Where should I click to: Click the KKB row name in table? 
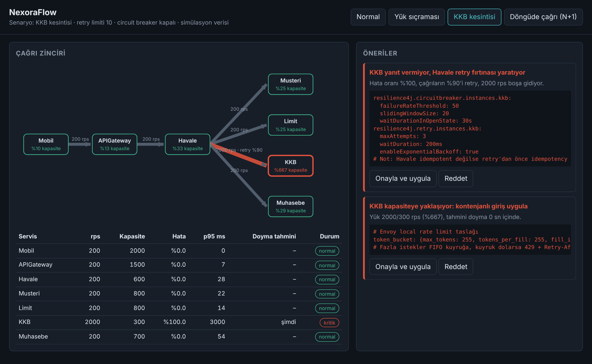(x=25, y=322)
